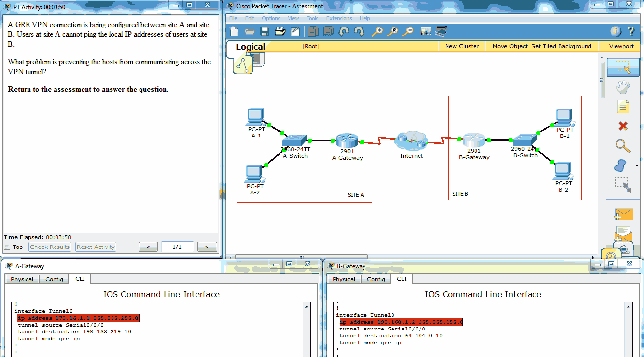Open the Help menu
The width and height of the screenshot is (644, 357).
tap(365, 18)
